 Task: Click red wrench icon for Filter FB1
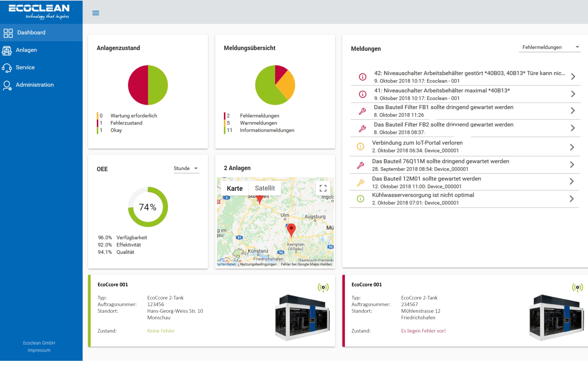click(362, 111)
